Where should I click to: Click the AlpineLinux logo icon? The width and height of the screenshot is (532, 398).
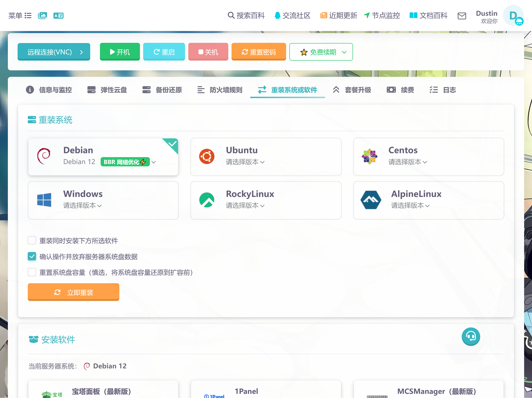coord(371,200)
